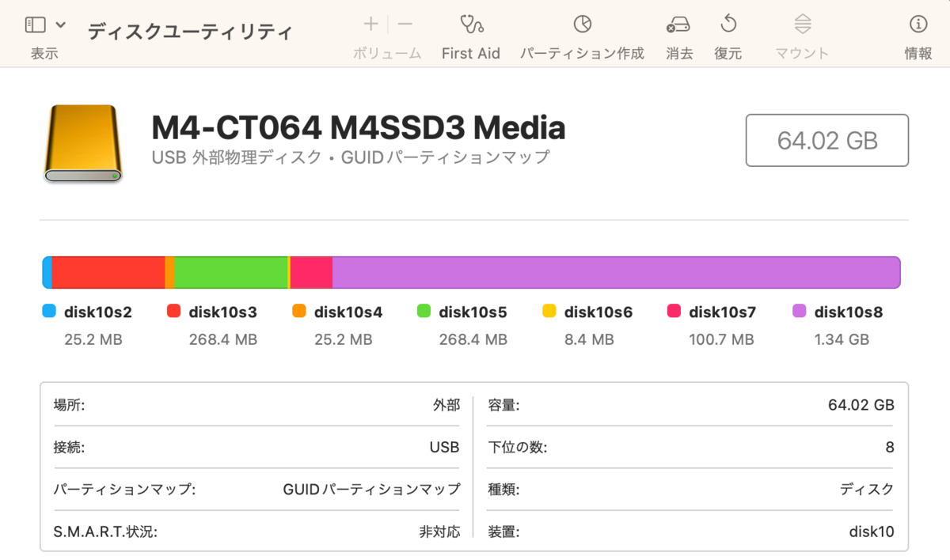
Task: Click the disk10s5 partition name
Action: pos(473,312)
